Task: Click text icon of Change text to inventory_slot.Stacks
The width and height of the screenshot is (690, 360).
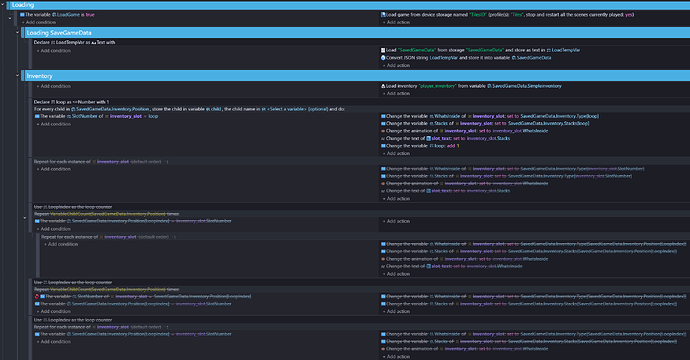Action: 383,138
